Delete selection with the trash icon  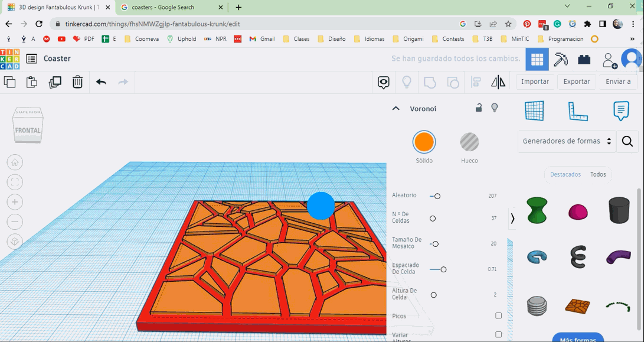coord(77,82)
